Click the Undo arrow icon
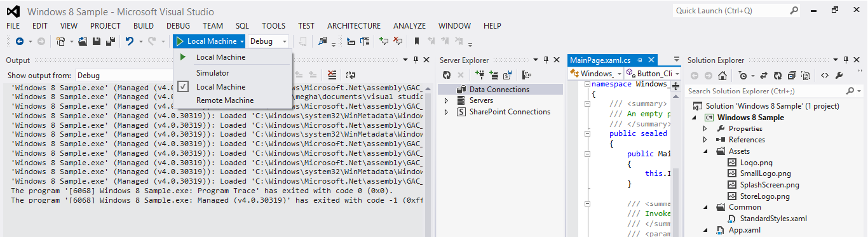 pyautogui.click(x=130, y=41)
